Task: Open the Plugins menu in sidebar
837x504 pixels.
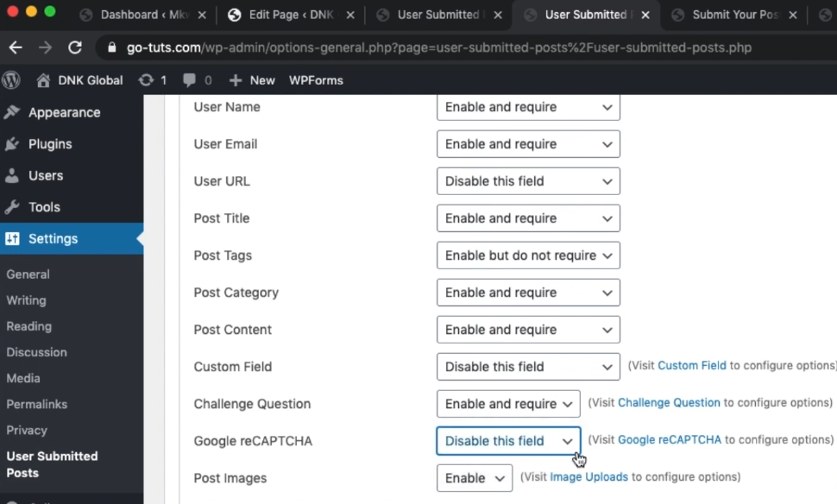Action: click(x=49, y=144)
